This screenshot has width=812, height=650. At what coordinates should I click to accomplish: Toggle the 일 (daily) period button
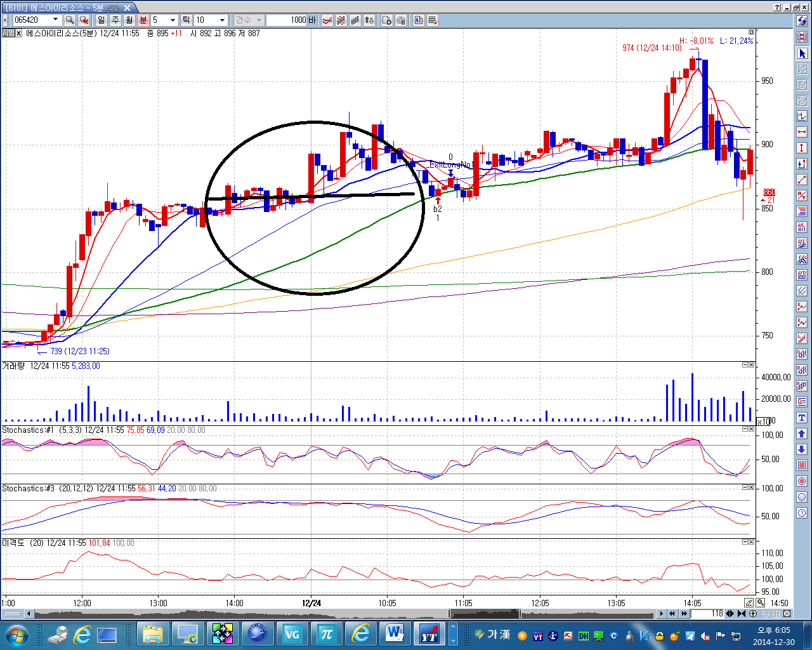(101, 20)
